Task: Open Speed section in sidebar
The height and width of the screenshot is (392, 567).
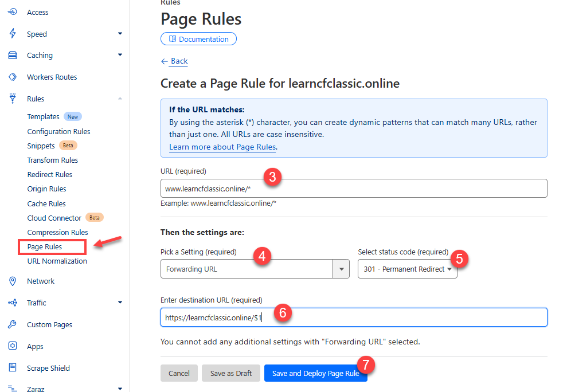Action: click(37, 34)
